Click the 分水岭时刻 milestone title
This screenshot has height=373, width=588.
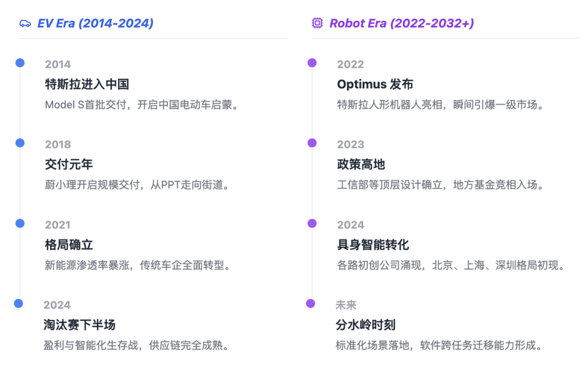click(x=365, y=325)
